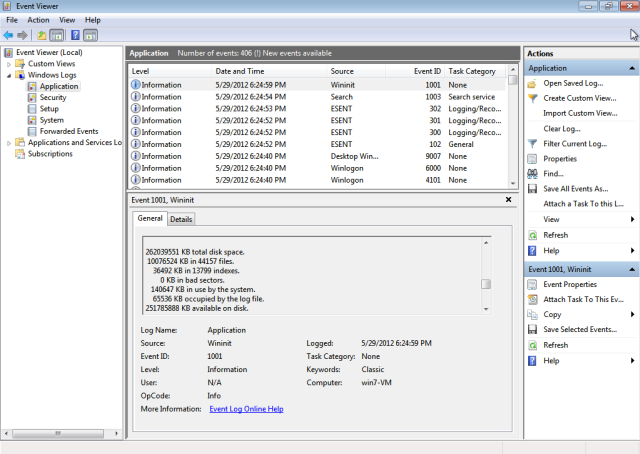Click Attach a Task To this Log action
Screen dimensions: 640x454
[x=583, y=204]
